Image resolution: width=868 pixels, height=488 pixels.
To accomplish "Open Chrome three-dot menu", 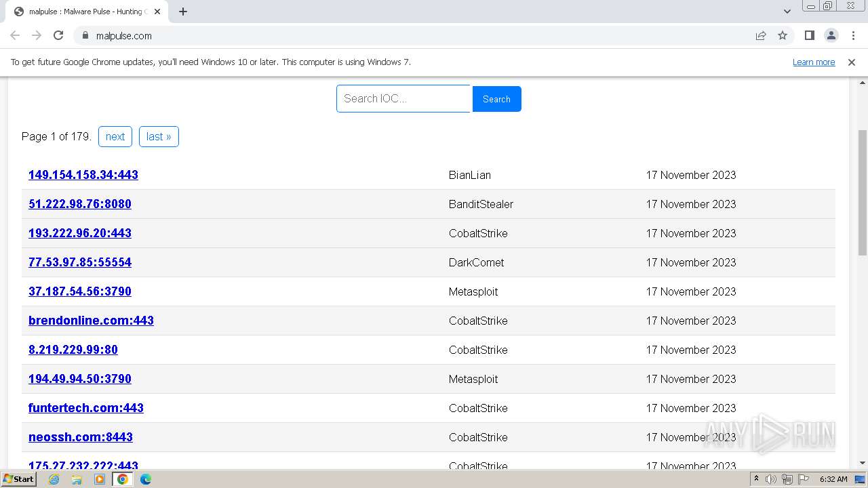I will click(853, 35).
